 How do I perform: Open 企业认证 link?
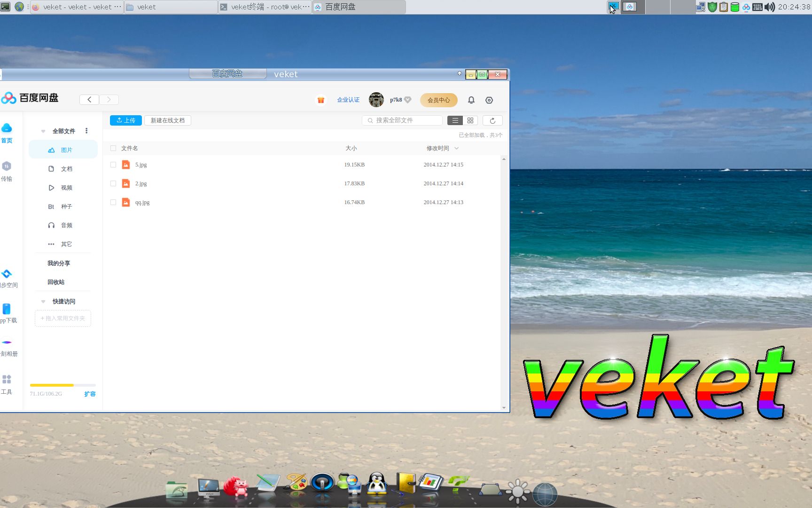coord(348,100)
